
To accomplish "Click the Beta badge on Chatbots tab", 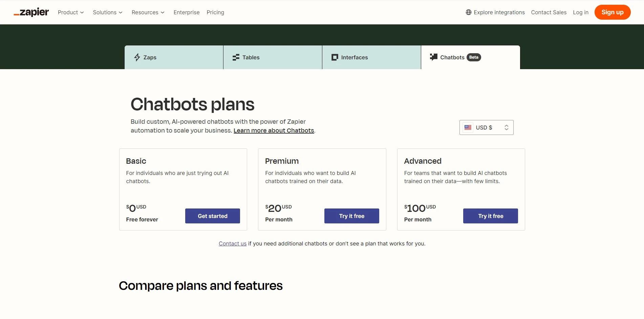I will point(474,57).
